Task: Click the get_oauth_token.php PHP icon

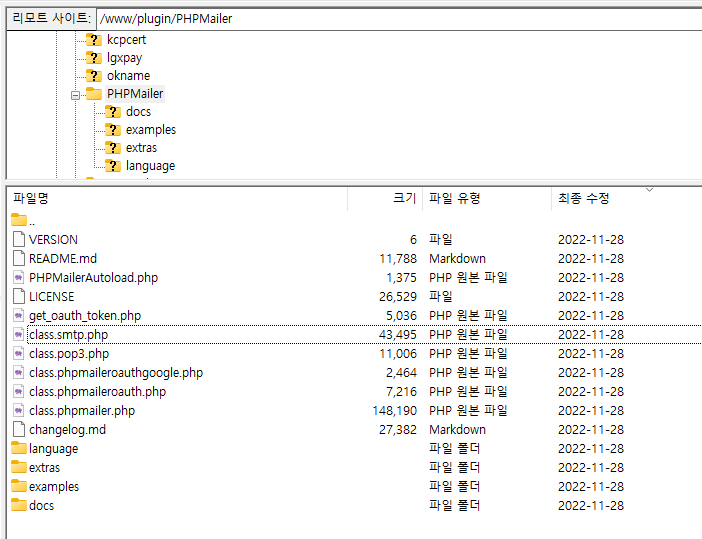Action: point(19,316)
